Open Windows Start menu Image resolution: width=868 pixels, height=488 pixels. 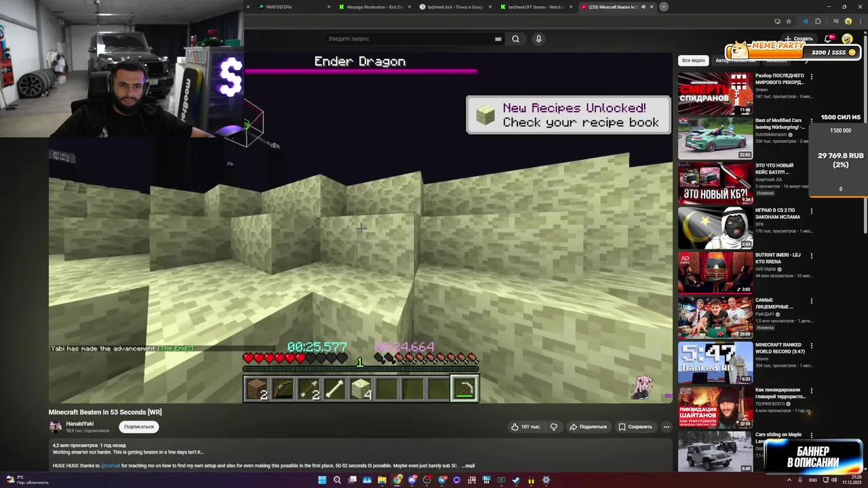click(x=322, y=481)
